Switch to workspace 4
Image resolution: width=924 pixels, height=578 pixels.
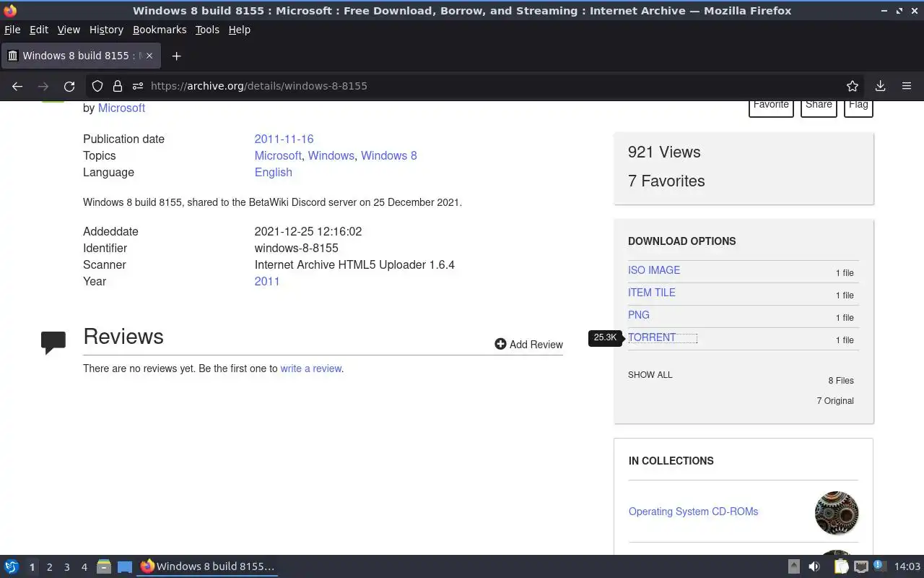click(x=84, y=567)
